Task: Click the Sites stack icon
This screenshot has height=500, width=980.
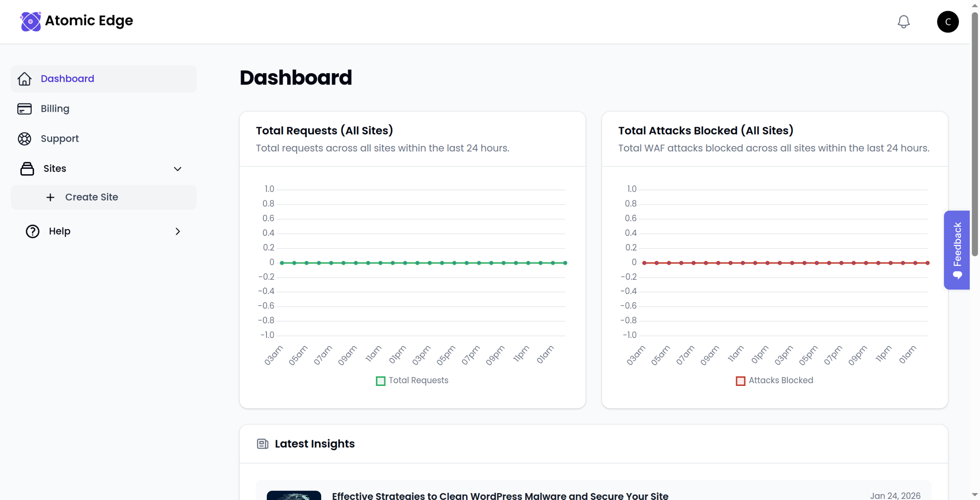Action: [x=27, y=169]
